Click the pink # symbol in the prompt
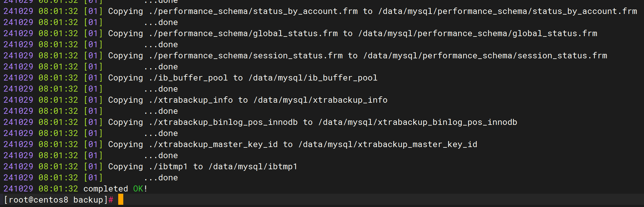Image resolution: width=644 pixels, height=207 pixels. [111, 200]
